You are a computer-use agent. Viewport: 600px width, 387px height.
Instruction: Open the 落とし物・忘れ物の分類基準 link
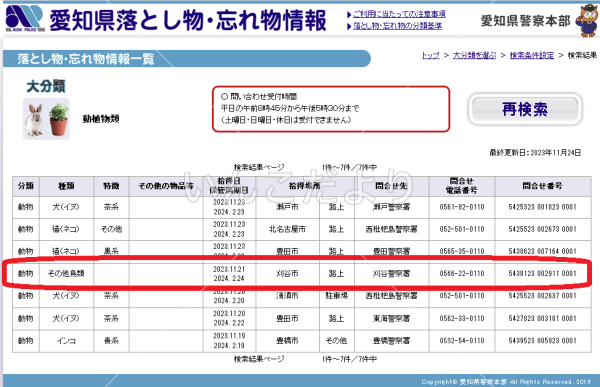(397, 26)
